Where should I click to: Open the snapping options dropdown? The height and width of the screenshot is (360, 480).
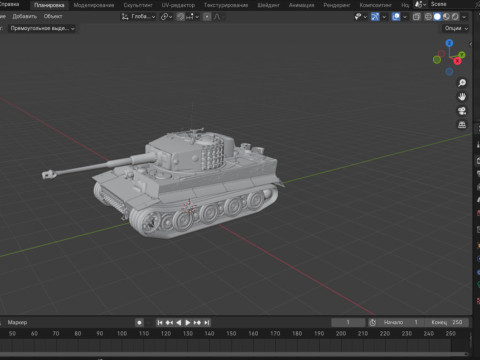click(x=193, y=17)
